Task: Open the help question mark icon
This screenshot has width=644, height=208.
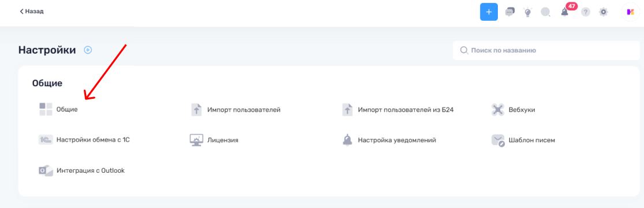Action: coord(585,12)
